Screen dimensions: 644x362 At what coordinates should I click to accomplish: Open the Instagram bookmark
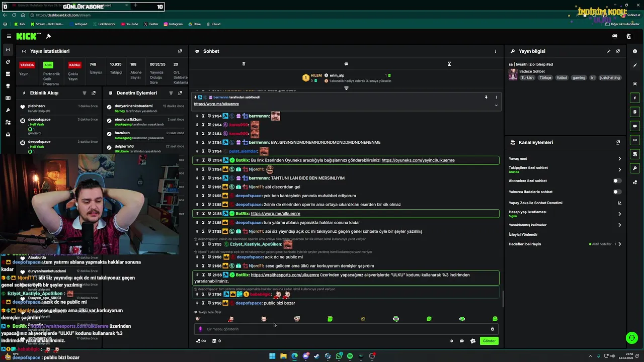tap(173, 24)
